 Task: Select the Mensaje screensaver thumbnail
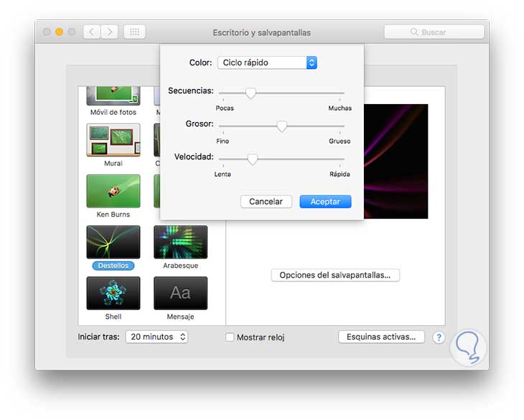(x=180, y=293)
